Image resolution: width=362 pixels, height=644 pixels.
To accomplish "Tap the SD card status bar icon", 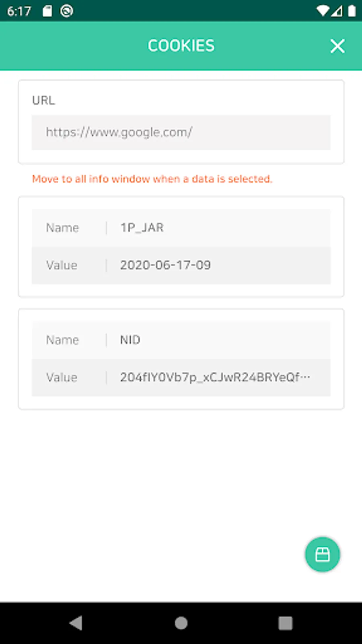I will pyautogui.click(x=47, y=11).
